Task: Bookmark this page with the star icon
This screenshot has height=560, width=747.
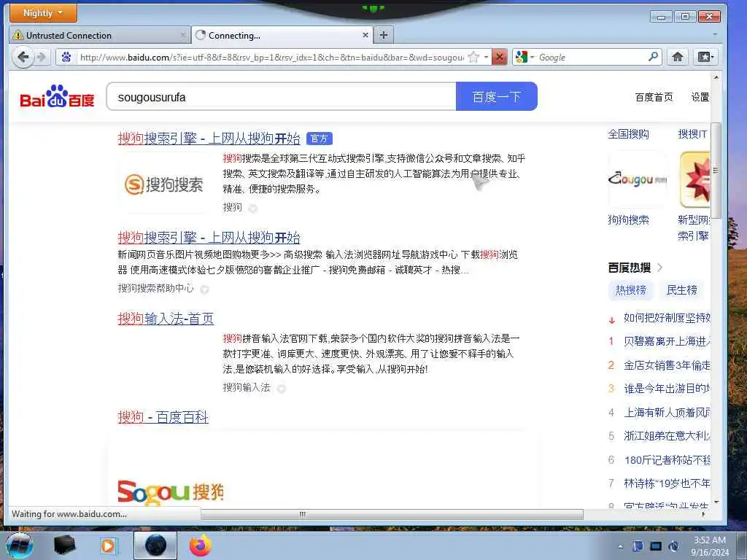Action: coord(473,57)
